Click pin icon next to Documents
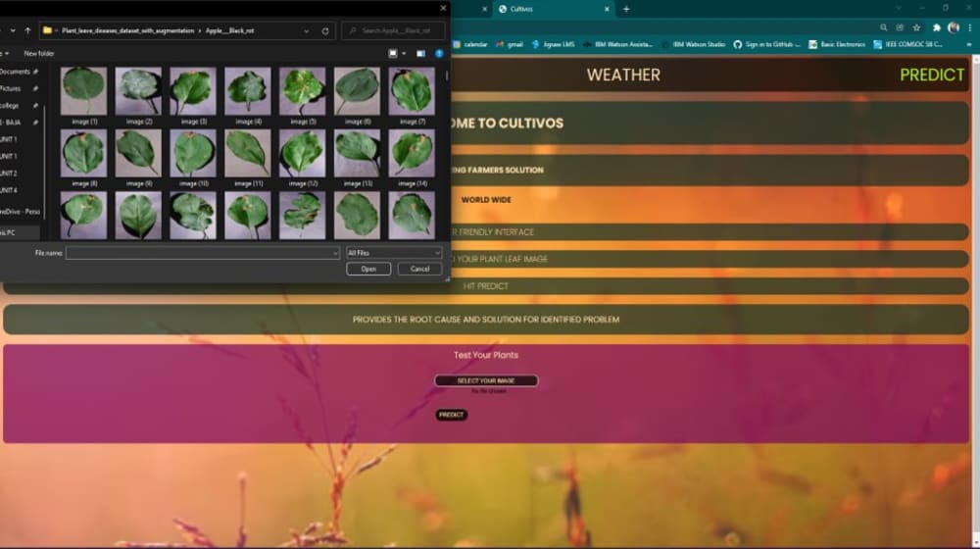The height and width of the screenshot is (549, 980). pyautogui.click(x=35, y=72)
